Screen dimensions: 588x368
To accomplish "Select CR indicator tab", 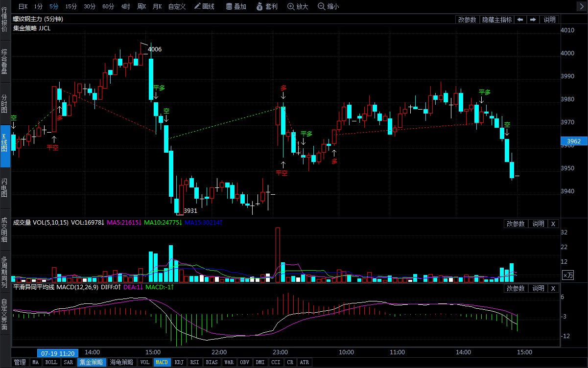I will click(290, 363).
